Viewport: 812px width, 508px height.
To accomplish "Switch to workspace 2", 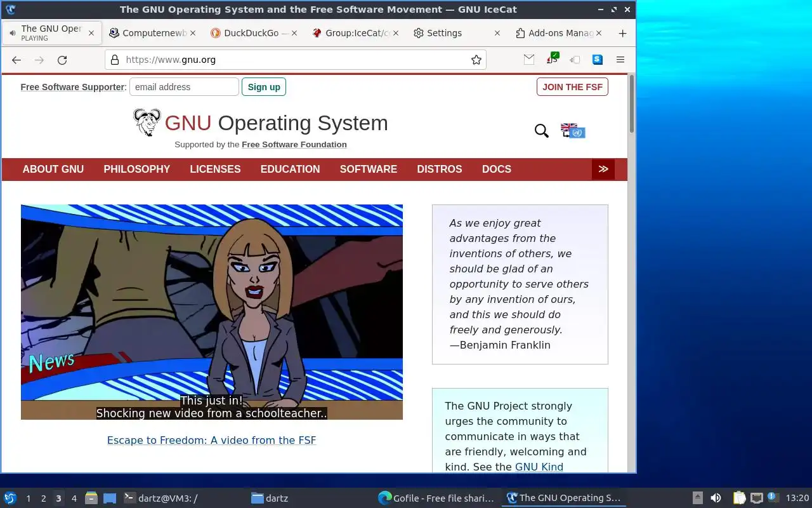I will pos(43,498).
